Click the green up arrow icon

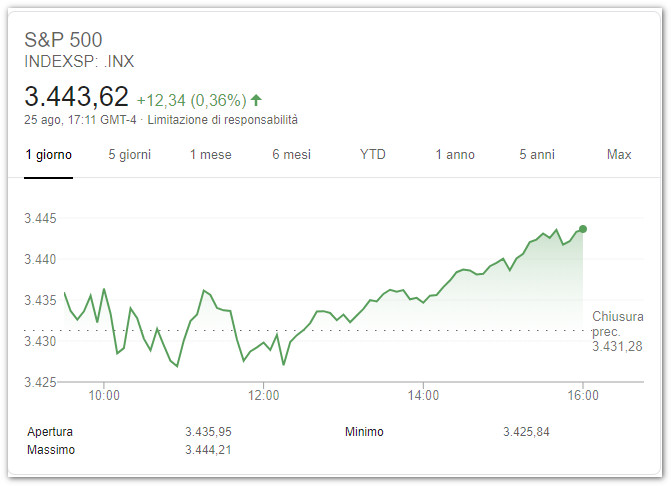point(256,100)
